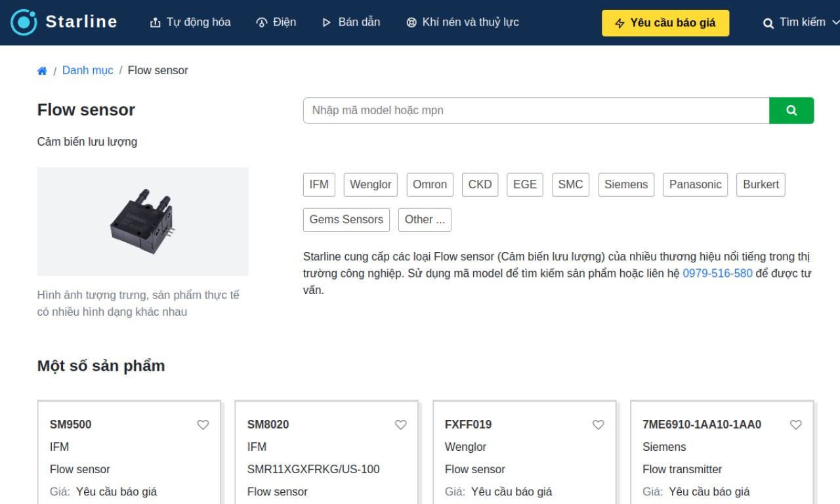Click IFM brand text in SM9500 card

tap(59, 447)
